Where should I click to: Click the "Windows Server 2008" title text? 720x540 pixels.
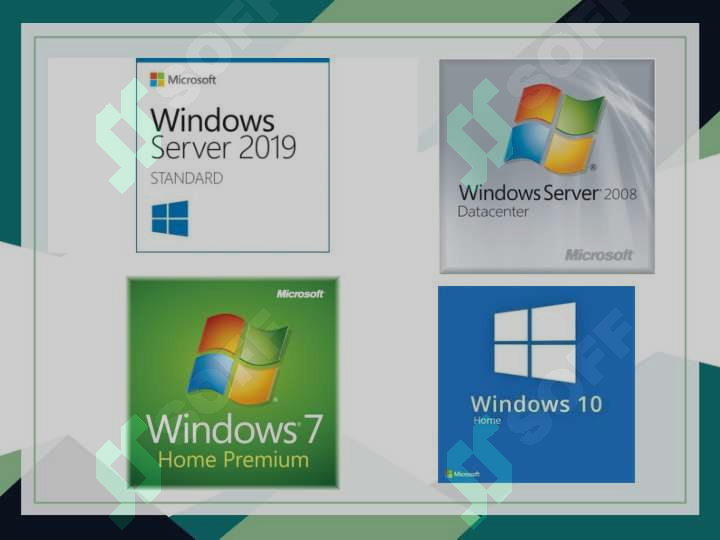547,193
